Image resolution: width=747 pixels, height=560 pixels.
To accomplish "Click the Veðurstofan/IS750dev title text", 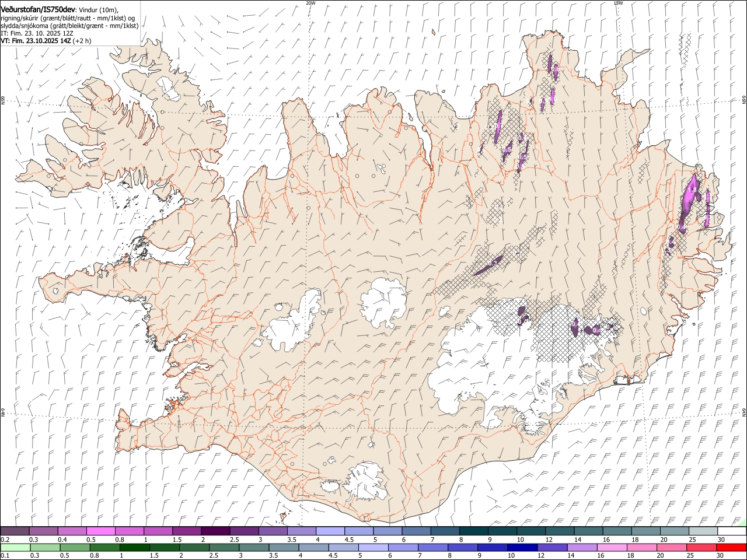I will (x=38, y=9).
